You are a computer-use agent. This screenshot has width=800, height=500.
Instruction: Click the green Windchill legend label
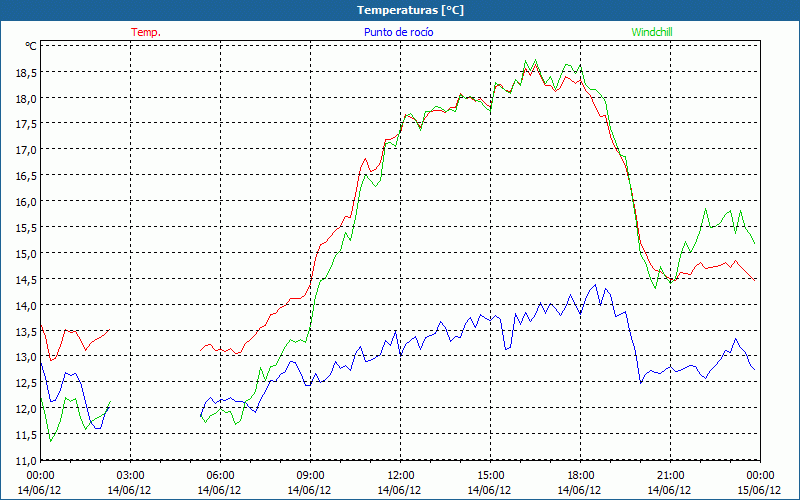tap(652, 32)
